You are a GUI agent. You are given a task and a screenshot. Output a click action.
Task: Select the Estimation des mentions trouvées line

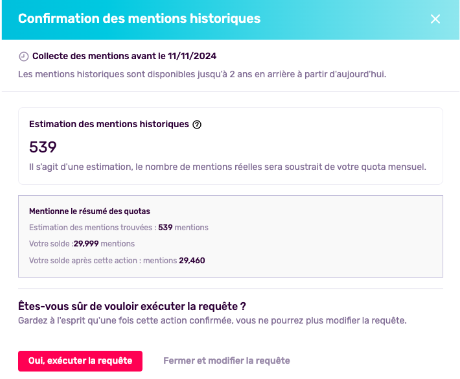[x=119, y=227]
